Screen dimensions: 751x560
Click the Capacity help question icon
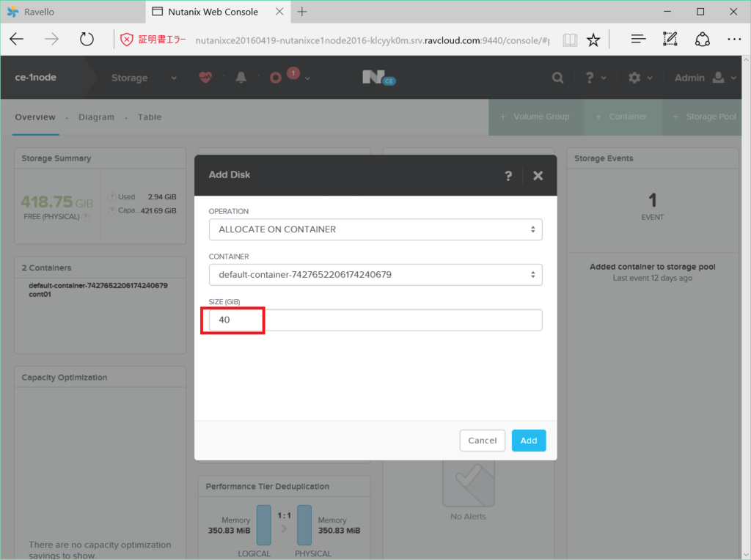tap(111, 211)
